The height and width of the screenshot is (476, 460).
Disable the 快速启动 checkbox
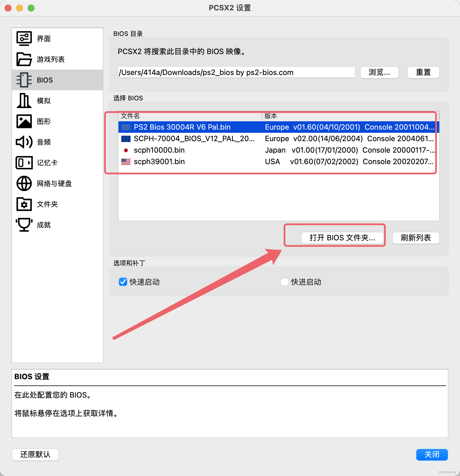[123, 282]
